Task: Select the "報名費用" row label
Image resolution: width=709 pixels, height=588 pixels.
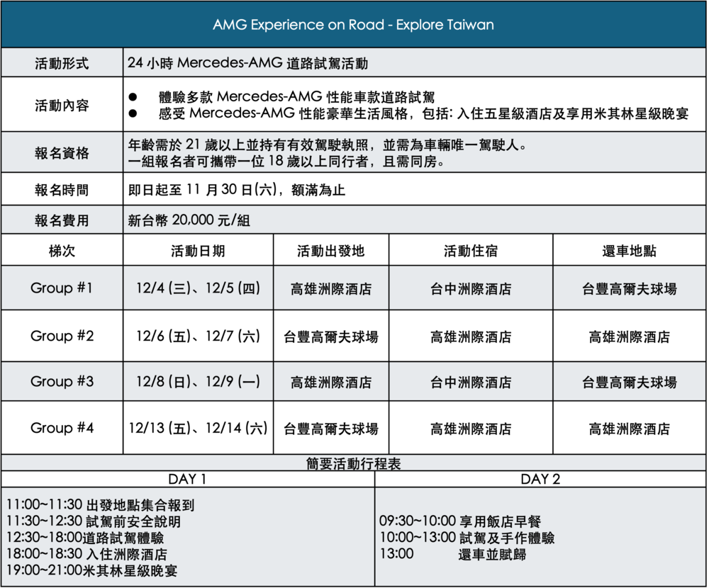Action: pyautogui.click(x=62, y=220)
